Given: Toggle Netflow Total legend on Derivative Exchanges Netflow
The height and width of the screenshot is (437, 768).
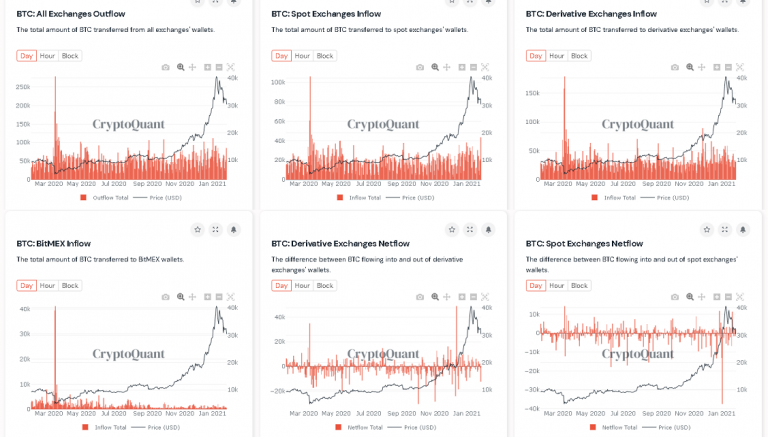Looking at the screenshot, I should tap(365, 427).
